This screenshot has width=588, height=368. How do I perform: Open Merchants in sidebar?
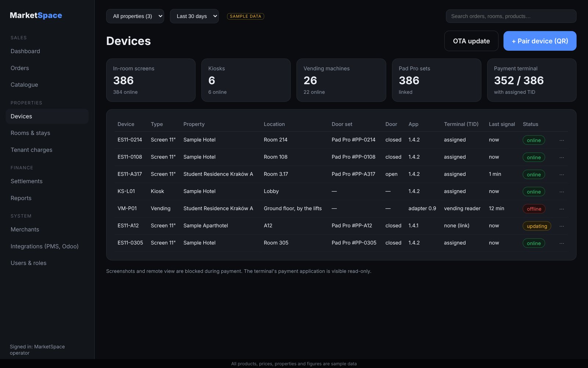pyautogui.click(x=47, y=229)
